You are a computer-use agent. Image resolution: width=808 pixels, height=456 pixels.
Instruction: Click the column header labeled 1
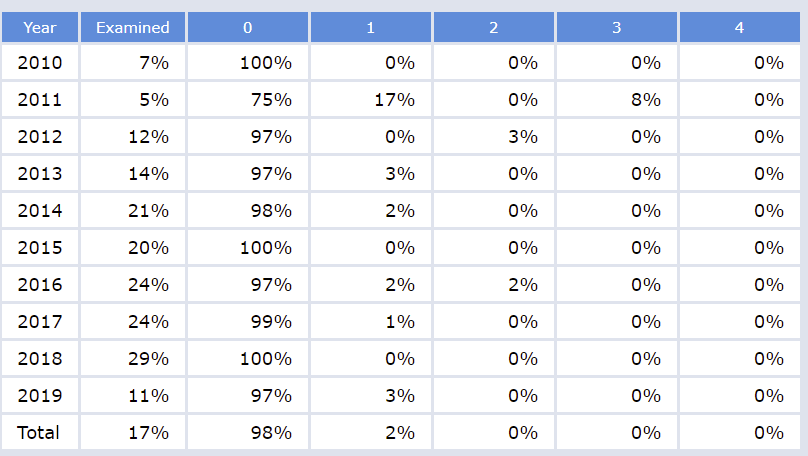click(370, 27)
